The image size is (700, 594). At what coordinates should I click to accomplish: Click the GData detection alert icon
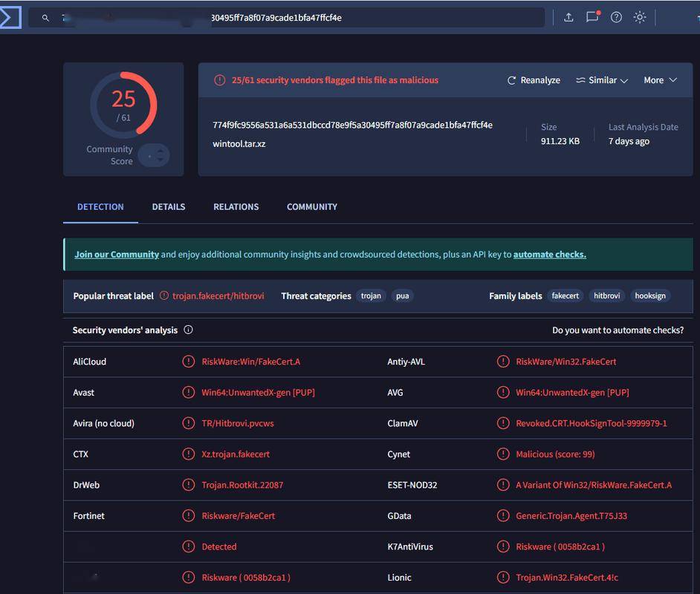503,515
